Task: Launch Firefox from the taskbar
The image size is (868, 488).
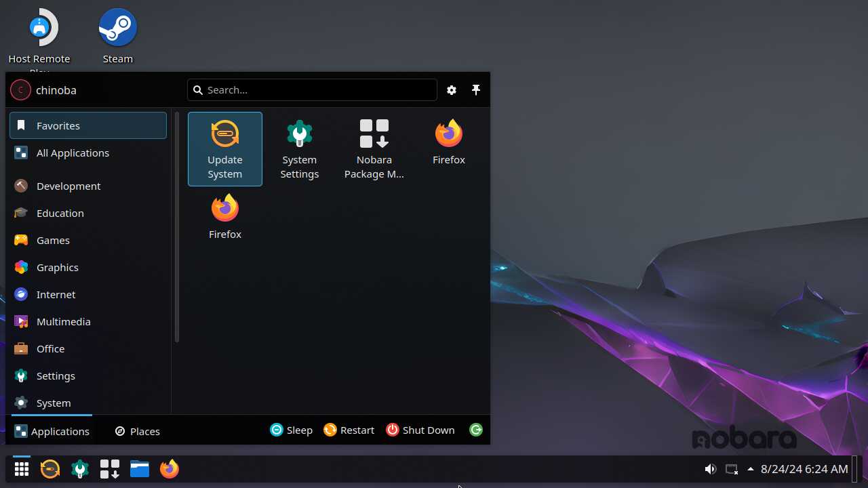Action: click(x=170, y=468)
